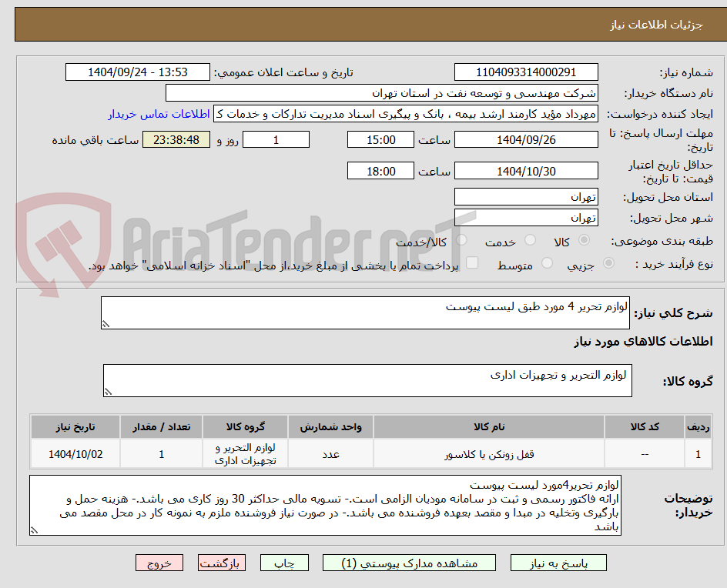Click the resize handle icon of گروه کالا box
This screenshot has height=588, width=727.
[108, 393]
